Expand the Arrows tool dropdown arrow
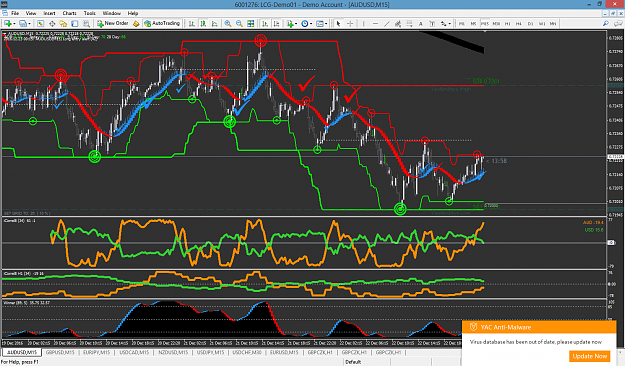 [x=450, y=24]
